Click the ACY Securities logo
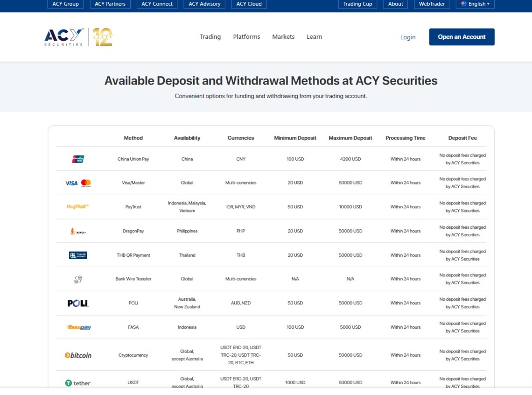 (x=64, y=37)
